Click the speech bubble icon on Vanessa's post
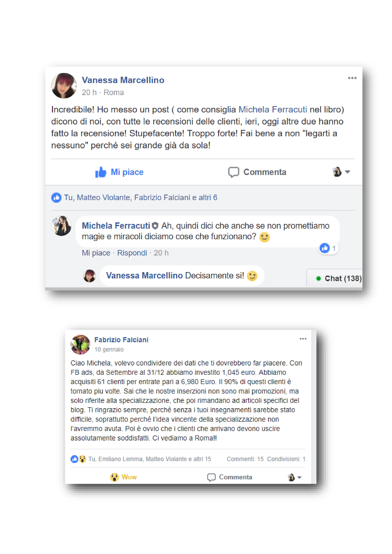Screen dimensions: 392x554 tap(233, 172)
